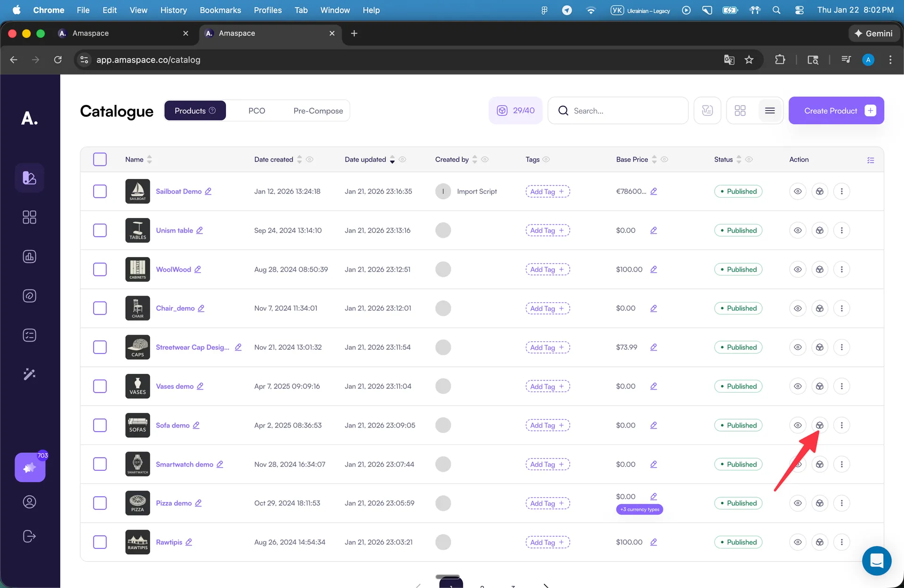Add Tag to Pizza demo
This screenshot has width=904, height=588.
547,503
